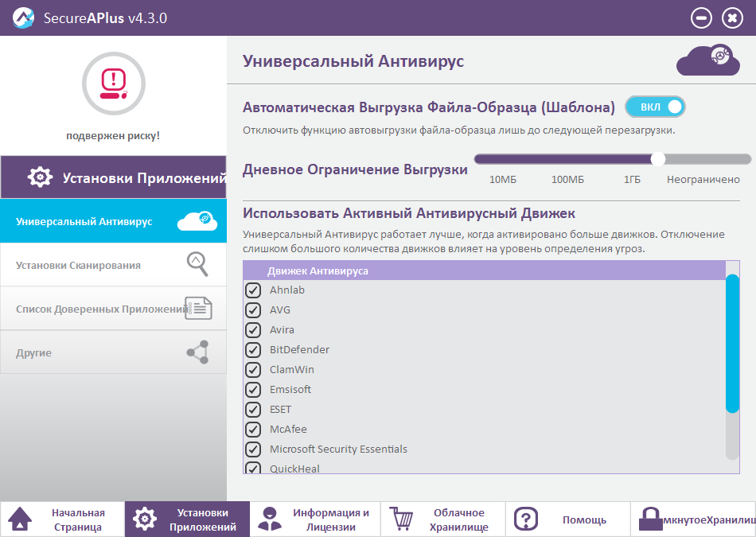Click the 1ГБ slider label
Screen dimensions: 756x537
632,179
